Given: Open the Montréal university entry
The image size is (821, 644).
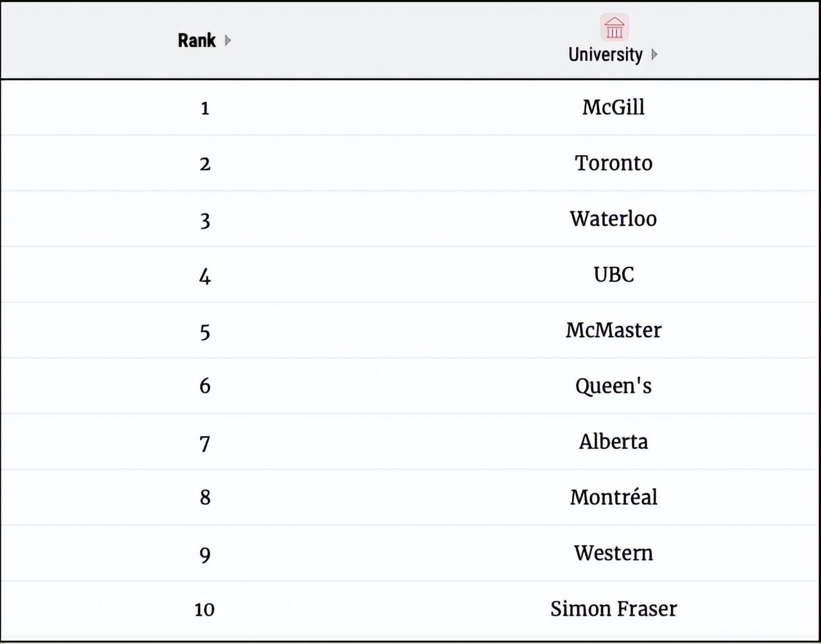Looking at the screenshot, I should pos(613,498).
